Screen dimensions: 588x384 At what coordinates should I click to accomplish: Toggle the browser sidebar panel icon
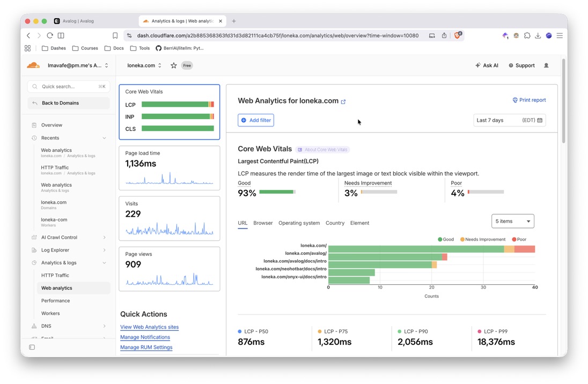tap(61, 35)
